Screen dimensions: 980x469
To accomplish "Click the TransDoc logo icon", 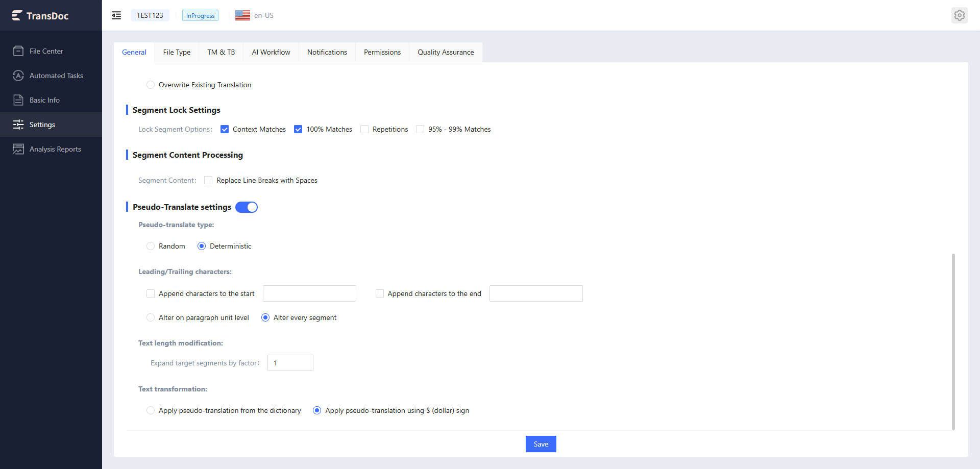I will coord(17,16).
